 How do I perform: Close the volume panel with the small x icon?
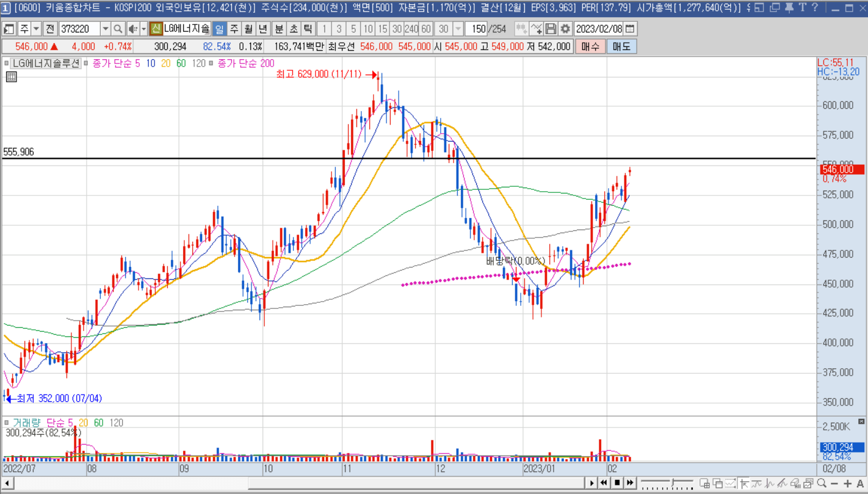click(861, 421)
